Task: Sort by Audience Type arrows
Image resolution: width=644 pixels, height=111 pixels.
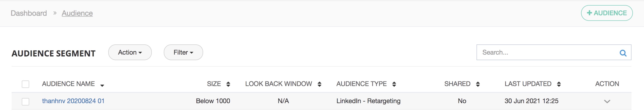Action: (394, 84)
